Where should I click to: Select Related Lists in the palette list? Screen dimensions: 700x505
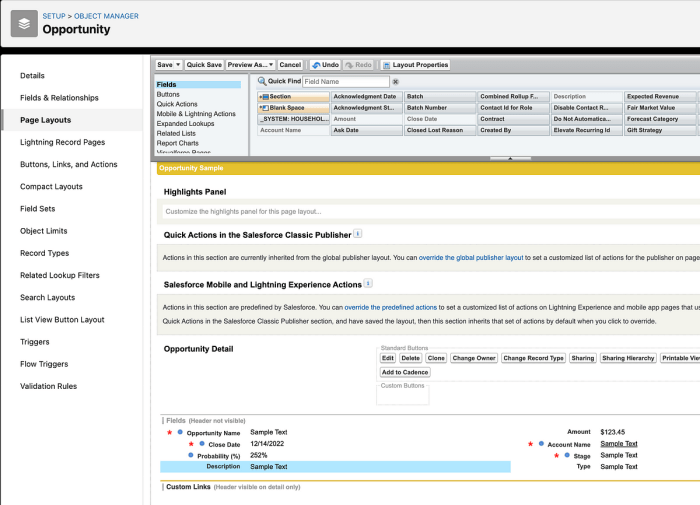176,134
